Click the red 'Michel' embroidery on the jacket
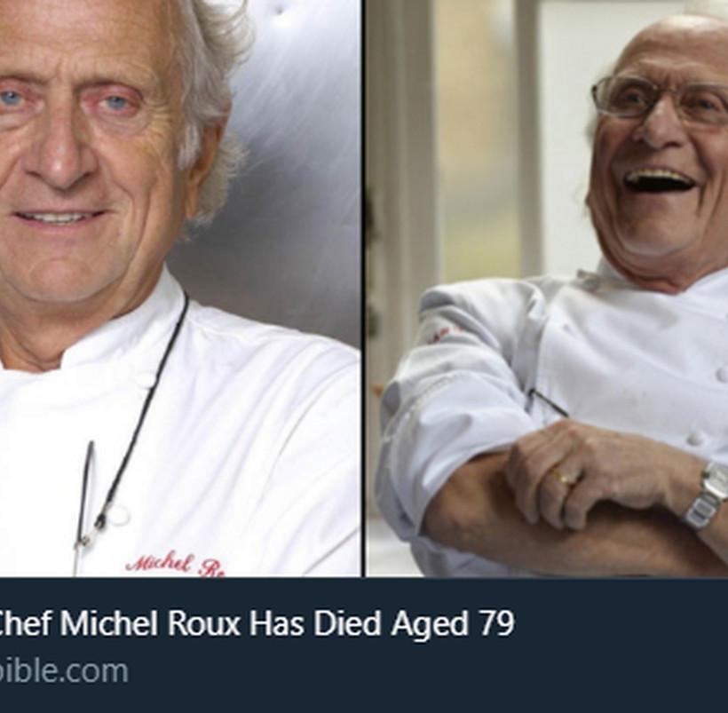Screen dimensions: 728x713 pos(159,563)
